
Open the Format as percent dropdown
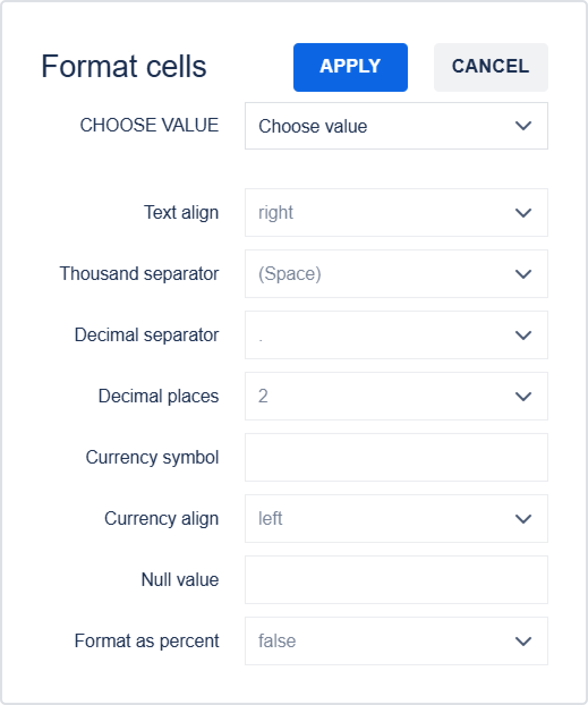pos(395,641)
